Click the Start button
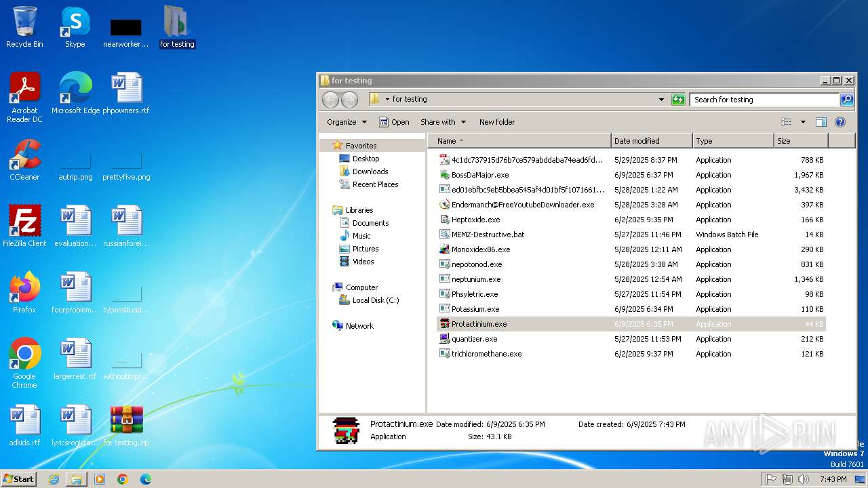 click(x=19, y=479)
